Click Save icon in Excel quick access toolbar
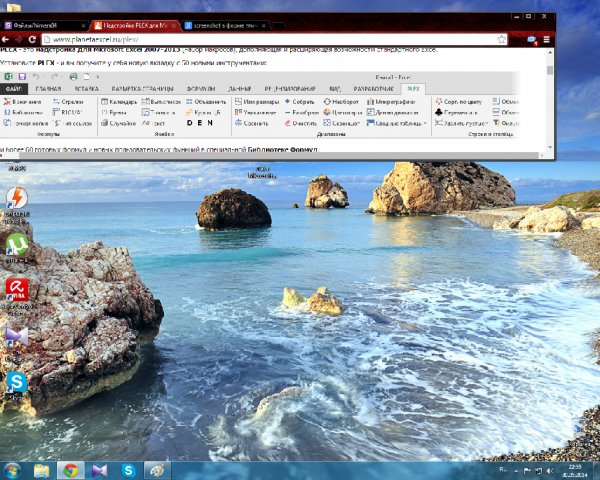 (22, 77)
